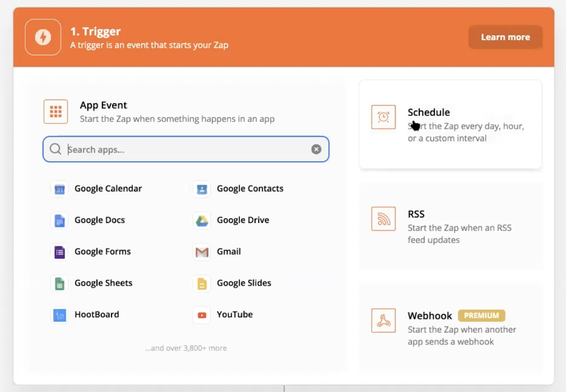Screen dimensions: 566x392
Task: Click the App Event grid icon
Action: [56, 111]
